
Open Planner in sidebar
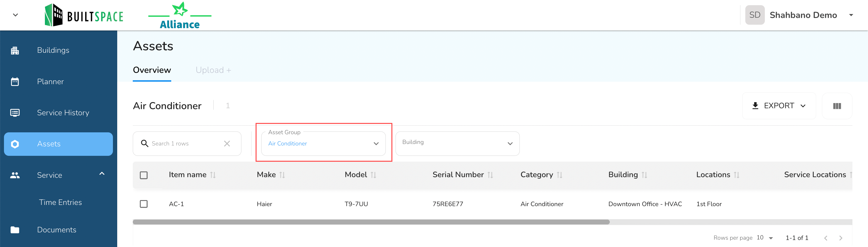(x=50, y=81)
